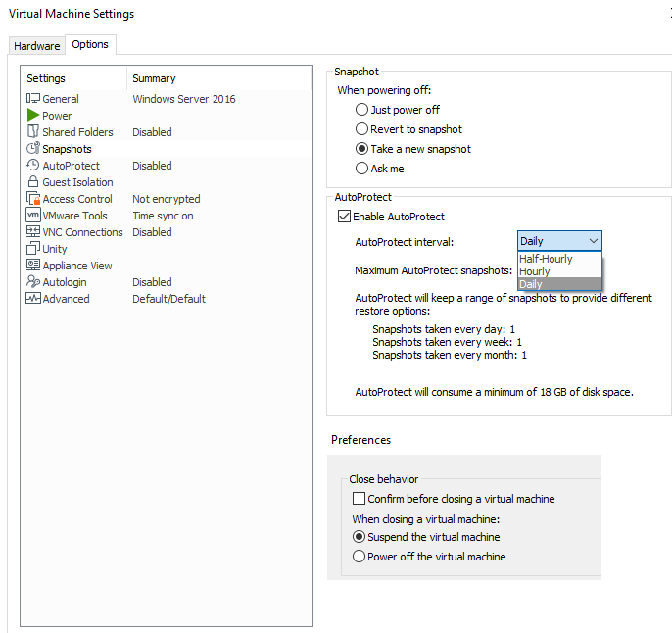Select Suspend the virtual machine option
This screenshot has height=633, width=672.
click(359, 537)
